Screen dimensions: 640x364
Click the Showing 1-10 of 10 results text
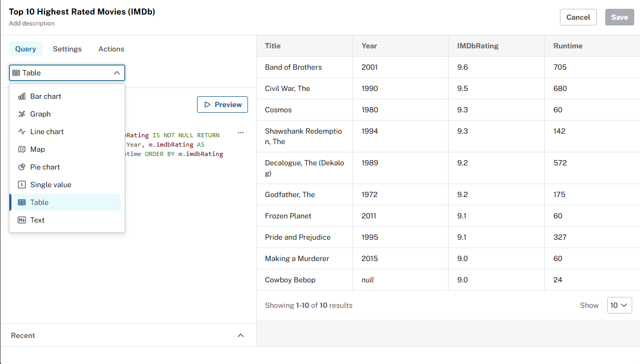coord(309,305)
